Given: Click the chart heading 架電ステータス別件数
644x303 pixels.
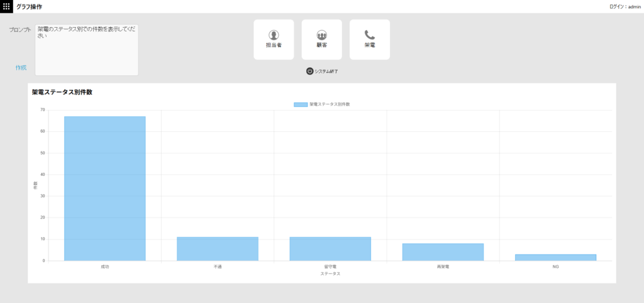Looking at the screenshot, I should pos(62,92).
